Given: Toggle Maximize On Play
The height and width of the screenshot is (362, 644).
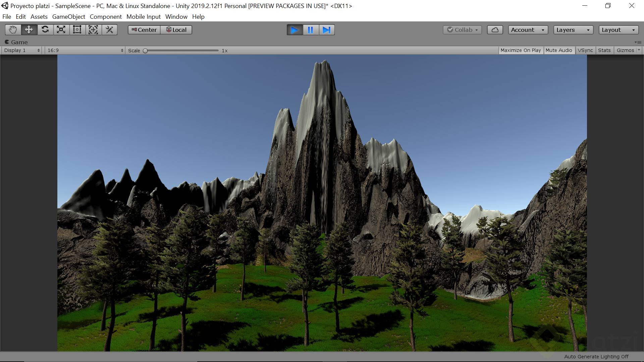Looking at the screenshot, I should point(521,50).
